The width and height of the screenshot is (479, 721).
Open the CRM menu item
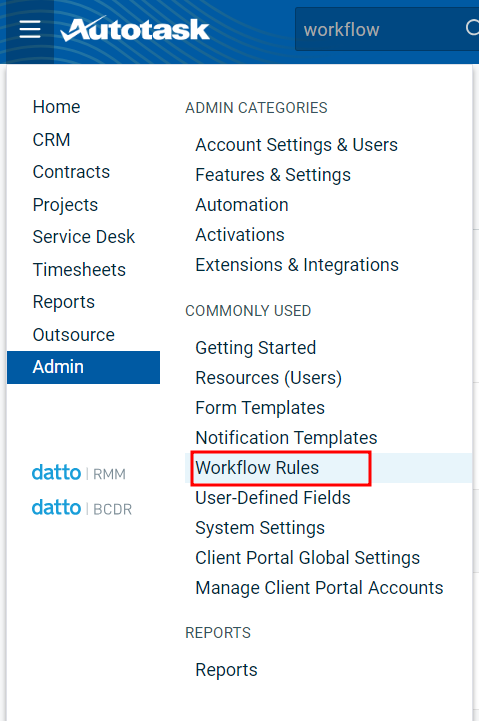[51, 139]
